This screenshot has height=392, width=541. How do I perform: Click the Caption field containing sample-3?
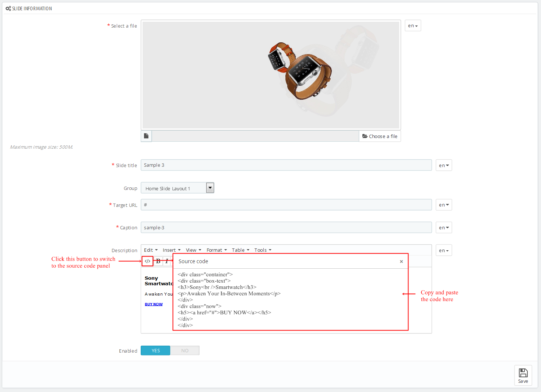click(x=286, y=227)
